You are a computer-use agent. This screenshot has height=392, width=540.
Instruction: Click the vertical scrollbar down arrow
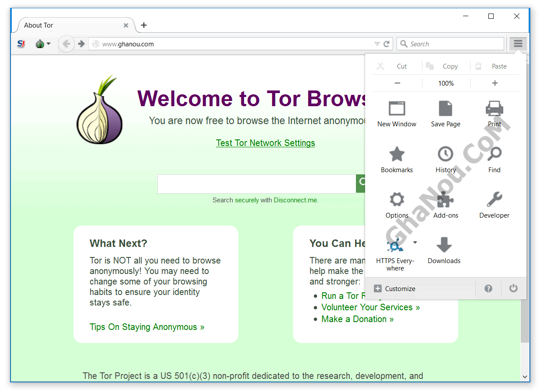pyautogui.click(x=525, y=376)
